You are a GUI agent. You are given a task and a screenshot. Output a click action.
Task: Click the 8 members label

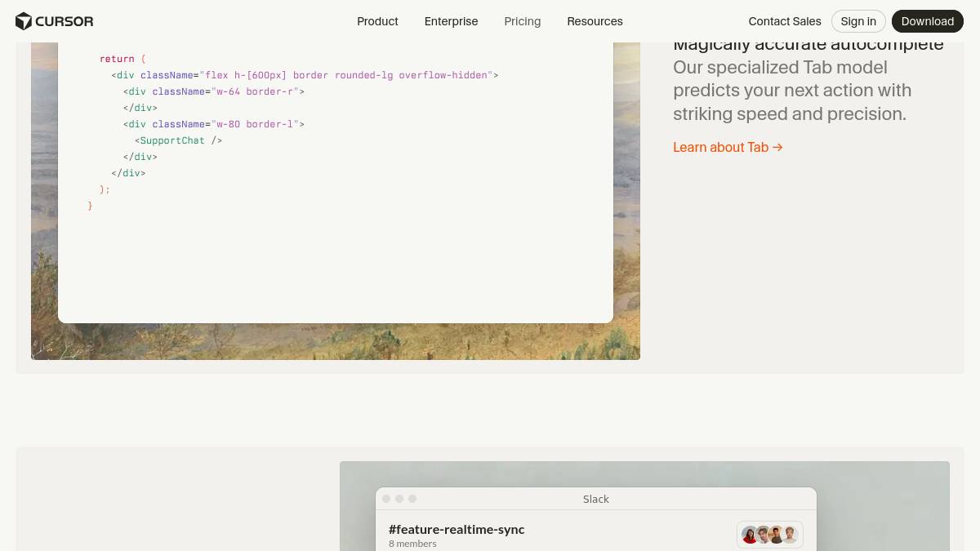tap(412, 544)
